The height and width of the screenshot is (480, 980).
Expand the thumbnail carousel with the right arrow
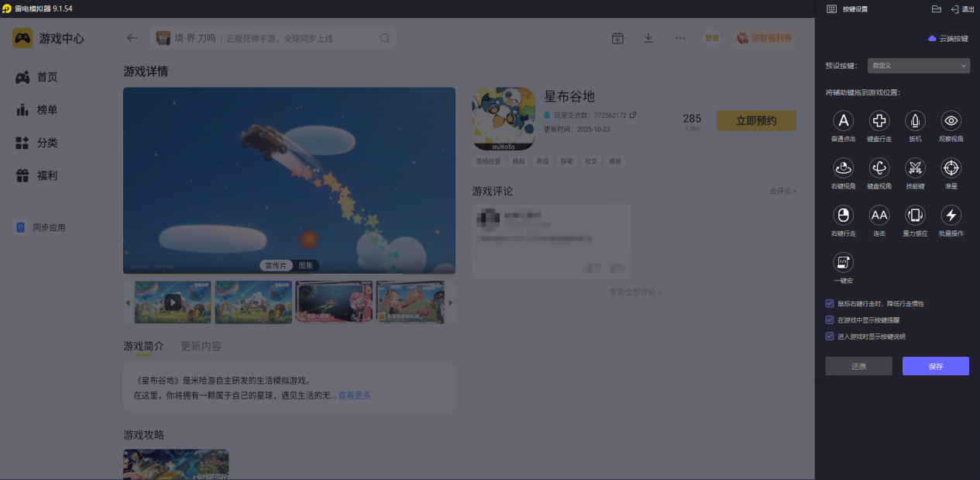(450, 302)
